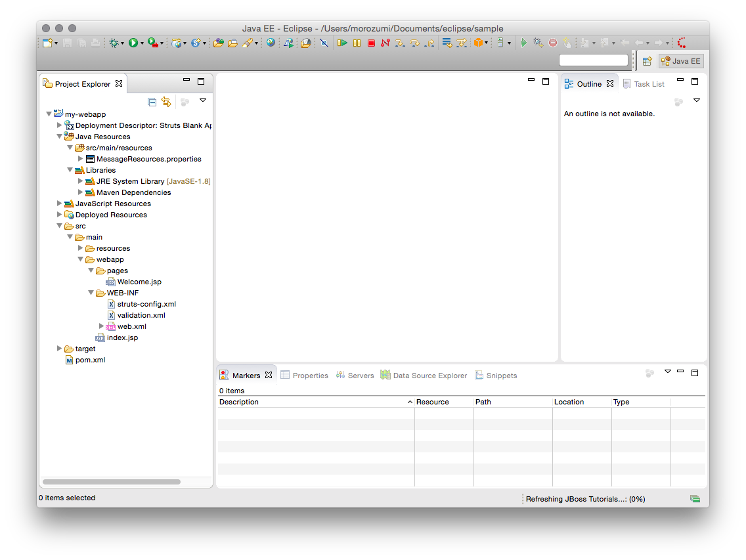This screenshot has height=560, width=746.
Task: Toggle Link with Editor in Project Explorer
Action: pyautogui.click(x=166, y=102)
